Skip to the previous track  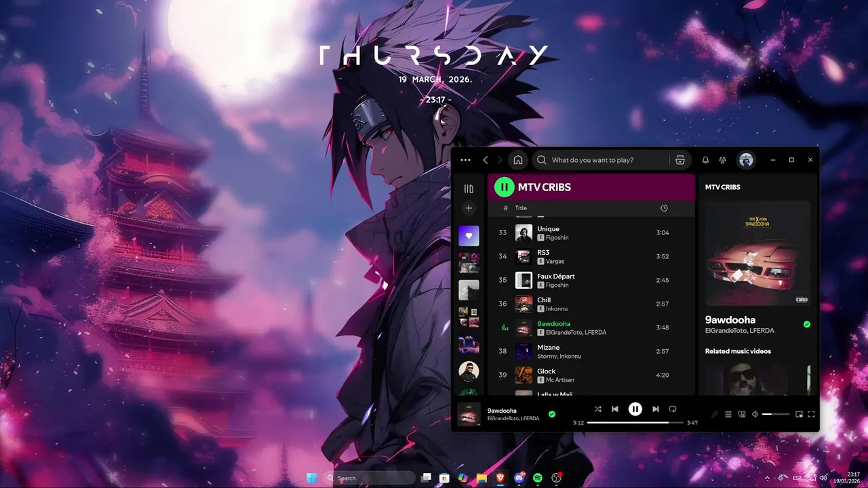point(615,409)
